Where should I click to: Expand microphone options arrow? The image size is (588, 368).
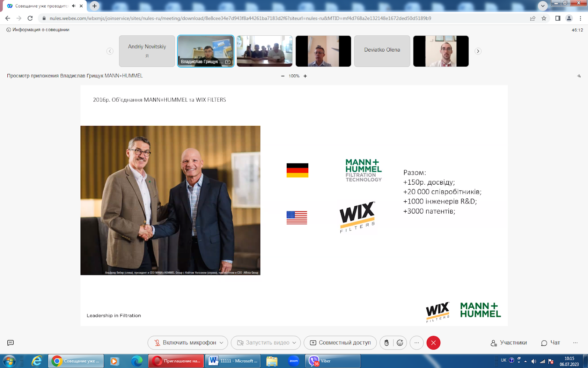click(222, 343)
